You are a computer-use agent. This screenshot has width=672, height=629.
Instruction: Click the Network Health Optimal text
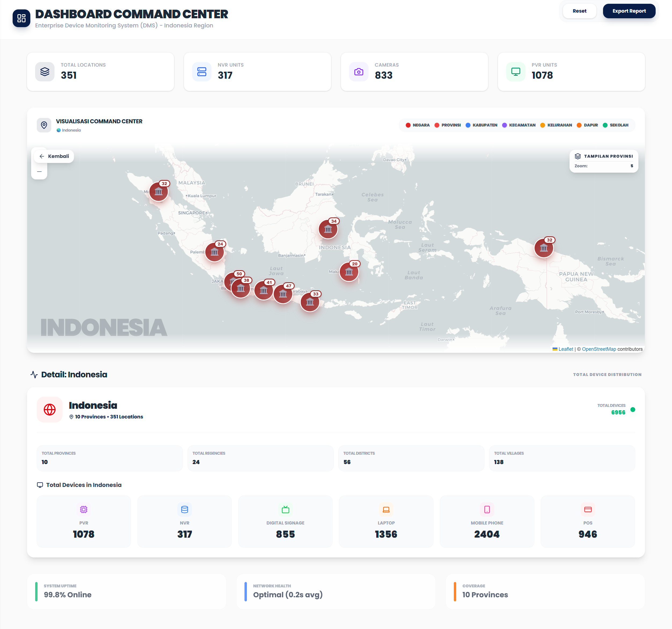coord(288,595)
